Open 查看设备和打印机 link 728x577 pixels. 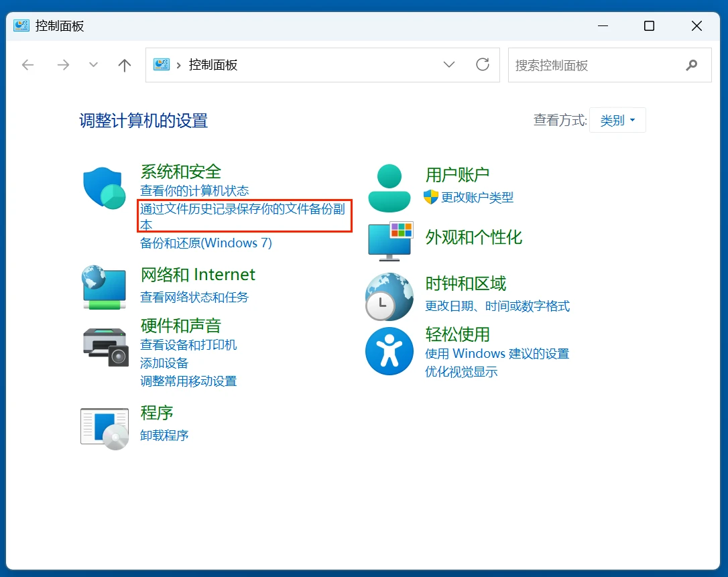[x=188, y=345]
